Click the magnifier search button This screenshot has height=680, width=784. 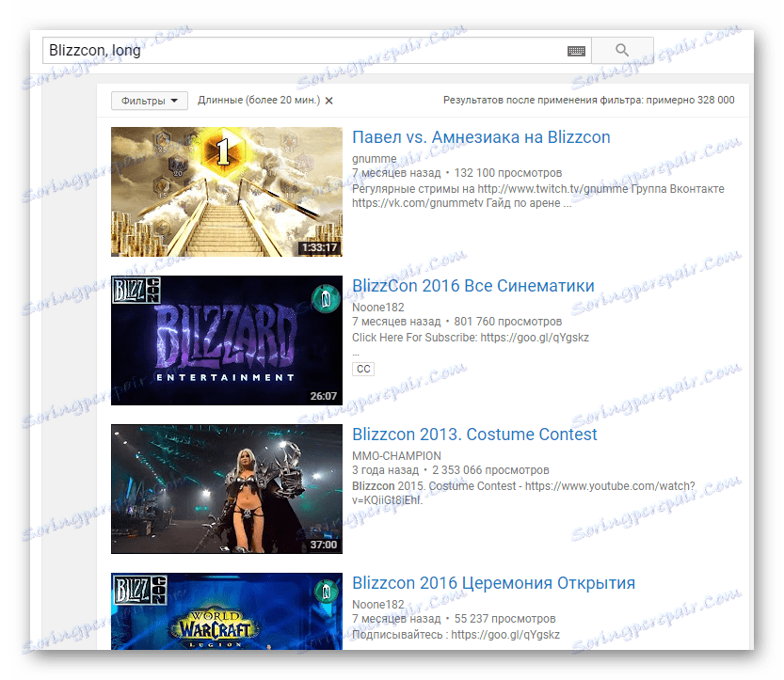[622, 50]
